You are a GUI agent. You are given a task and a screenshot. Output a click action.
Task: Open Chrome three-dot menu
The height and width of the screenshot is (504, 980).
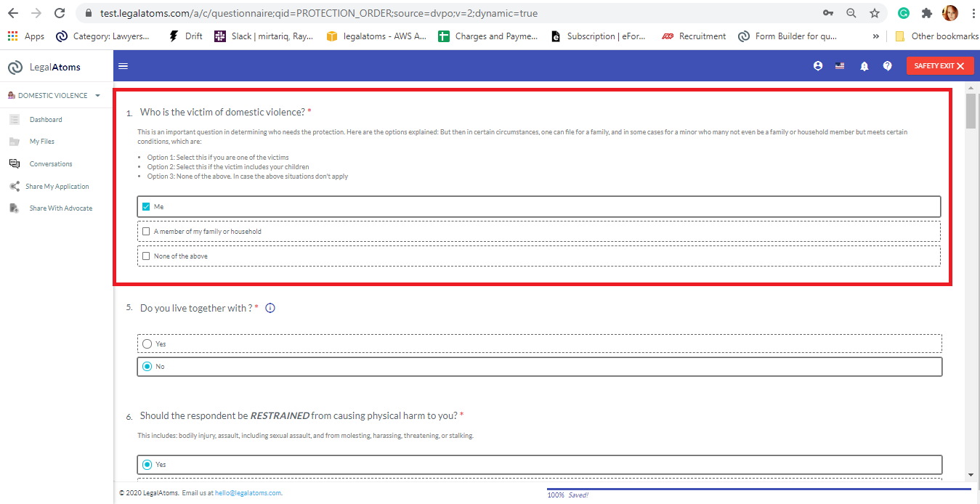[x=973, y=13]
